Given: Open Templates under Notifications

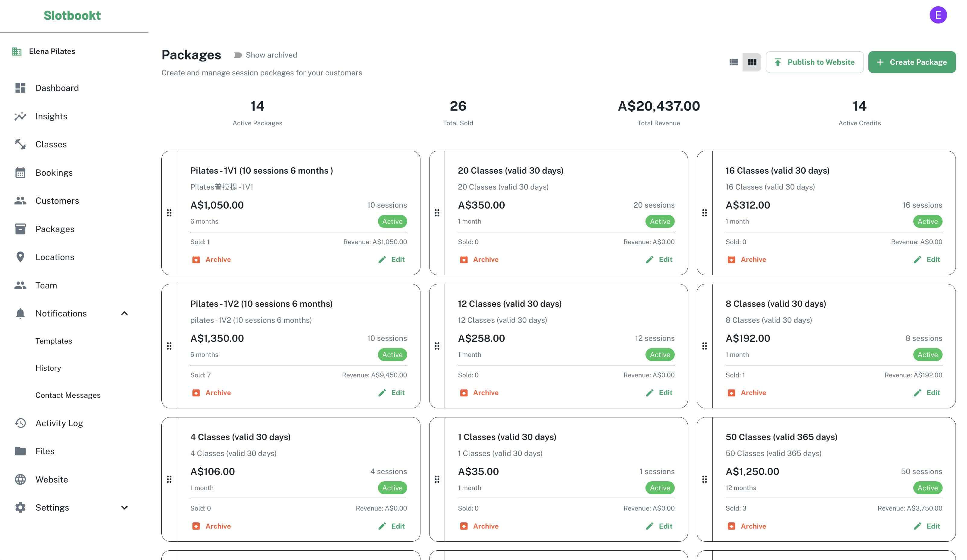Looking at the screenshot, I should (x=54, y=341).
